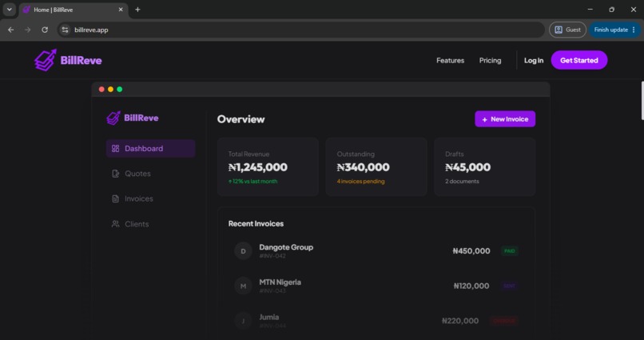The width and height of the screenshot is (644, 340).
Task: Click the Finish update button
Action: (610, 30)
